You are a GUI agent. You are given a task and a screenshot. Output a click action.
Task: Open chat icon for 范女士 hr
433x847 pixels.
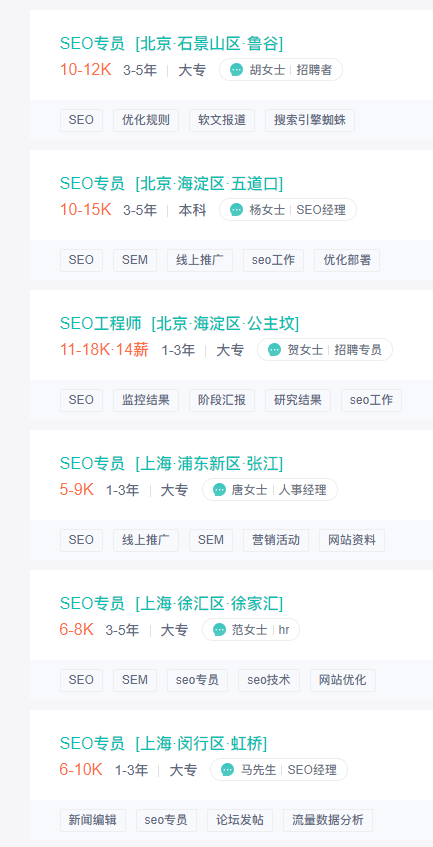click(219, 629)
